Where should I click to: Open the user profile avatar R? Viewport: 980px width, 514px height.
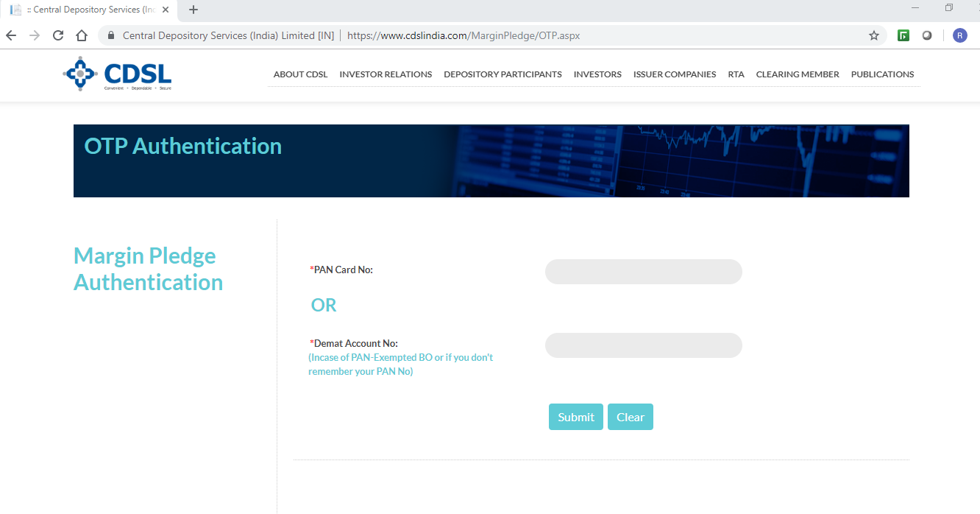(959, 35)
